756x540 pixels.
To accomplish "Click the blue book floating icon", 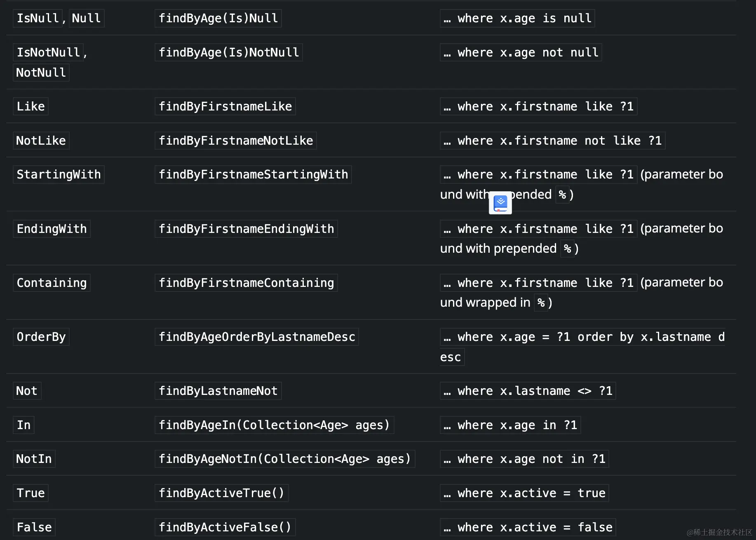I will point(500,203).
